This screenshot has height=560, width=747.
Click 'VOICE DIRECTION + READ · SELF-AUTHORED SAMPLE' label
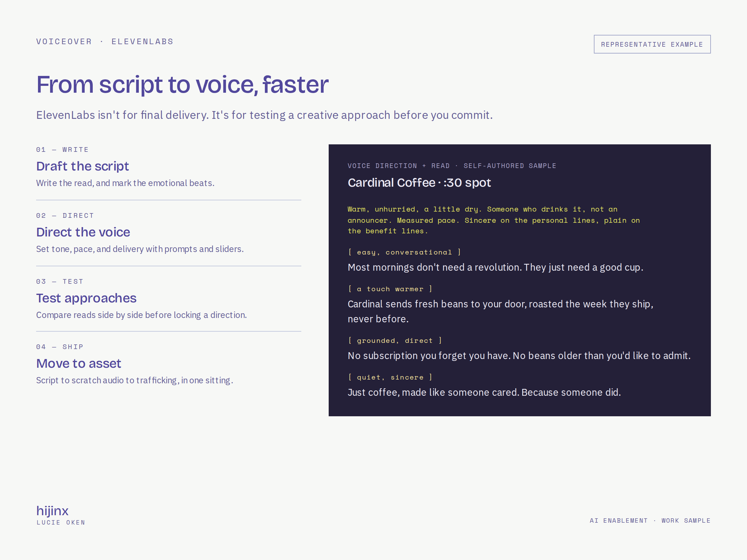[x=452, y=166]
